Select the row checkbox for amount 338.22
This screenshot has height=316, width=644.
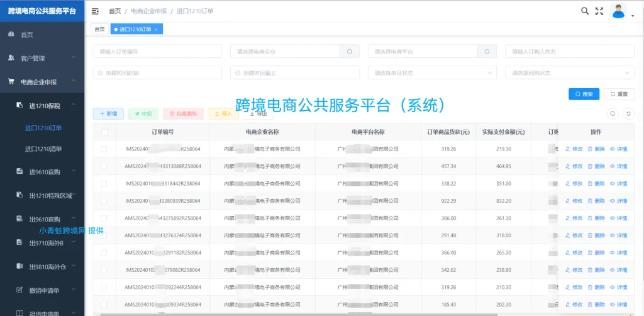pyautogui.click(x=104, y=184)
